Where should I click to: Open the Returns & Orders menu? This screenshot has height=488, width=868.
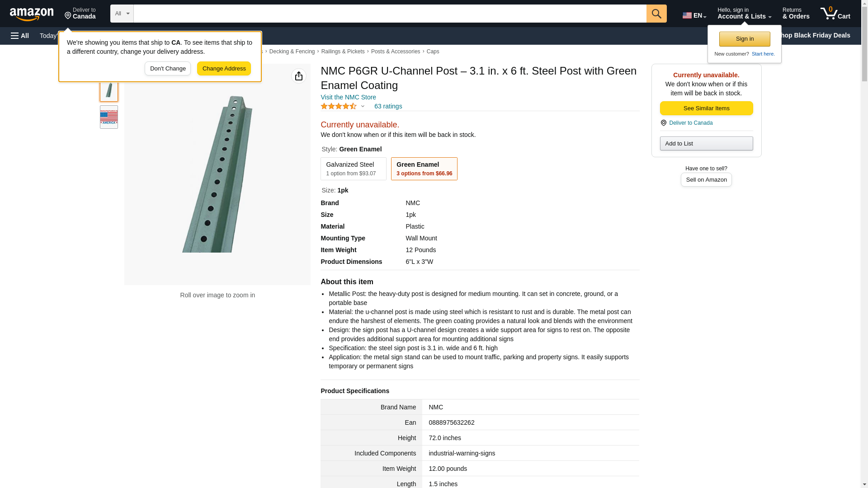(x=796, y=14)
